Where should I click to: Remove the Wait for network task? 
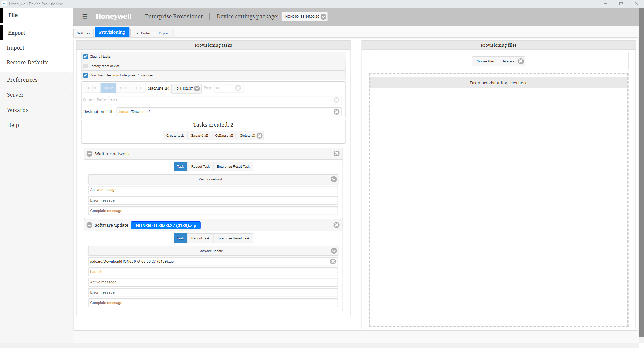coord(336,154)
